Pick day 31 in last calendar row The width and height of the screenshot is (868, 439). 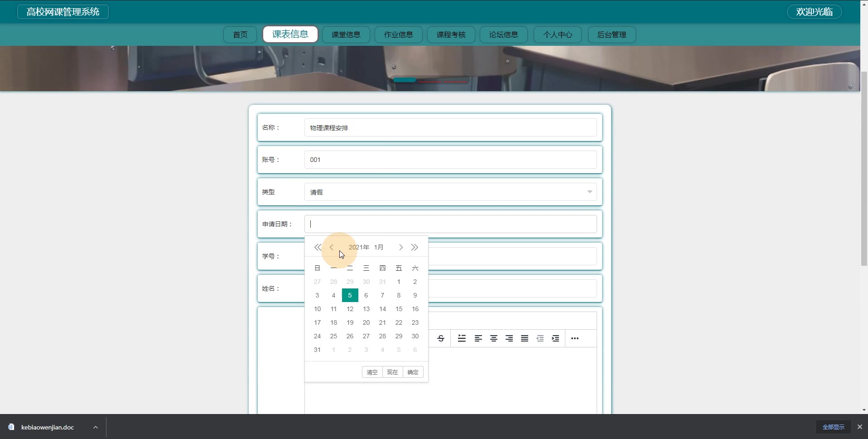(317, 350)
